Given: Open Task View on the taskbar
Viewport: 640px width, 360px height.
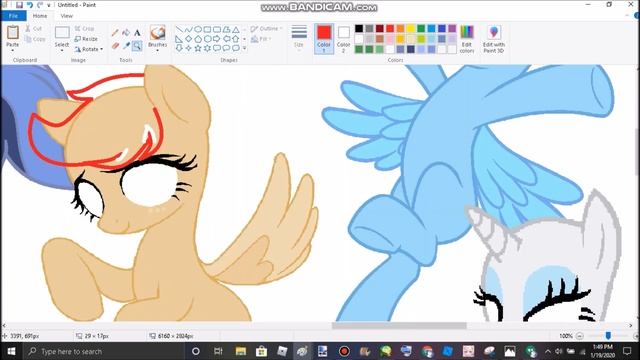Looking at the screenshot, I should (218, 351).
